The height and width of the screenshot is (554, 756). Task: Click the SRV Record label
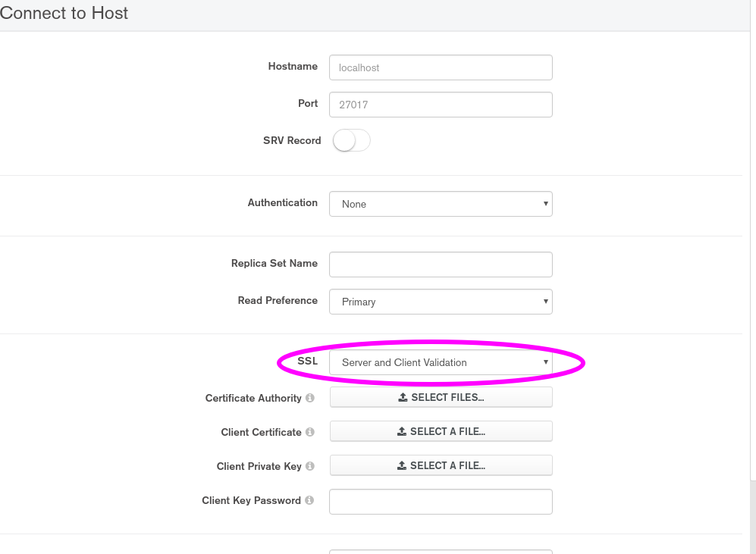pos(292,141)
